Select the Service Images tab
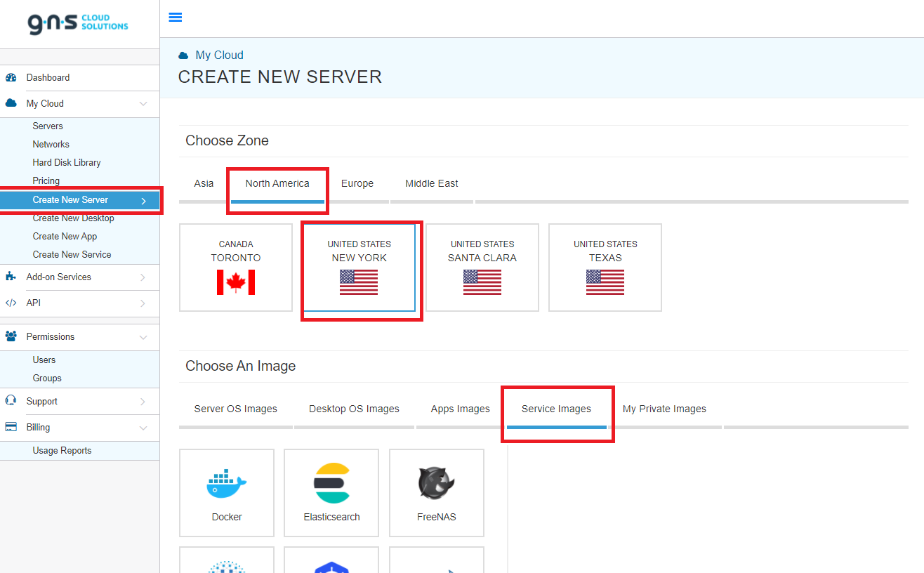This screenshot has width=924, height=573. coord(556,409)
